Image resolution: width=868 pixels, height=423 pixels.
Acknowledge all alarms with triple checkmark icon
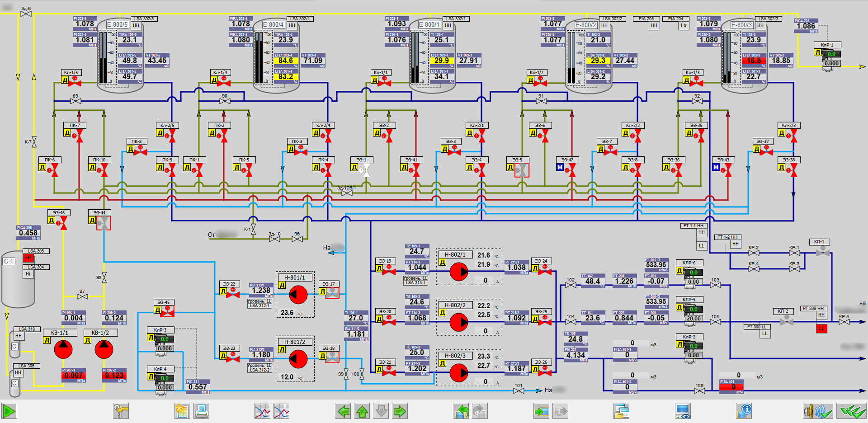coord(851,411)
